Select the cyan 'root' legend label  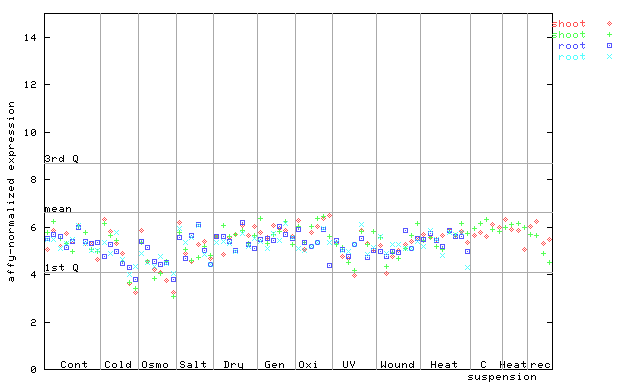click(572, 57)
